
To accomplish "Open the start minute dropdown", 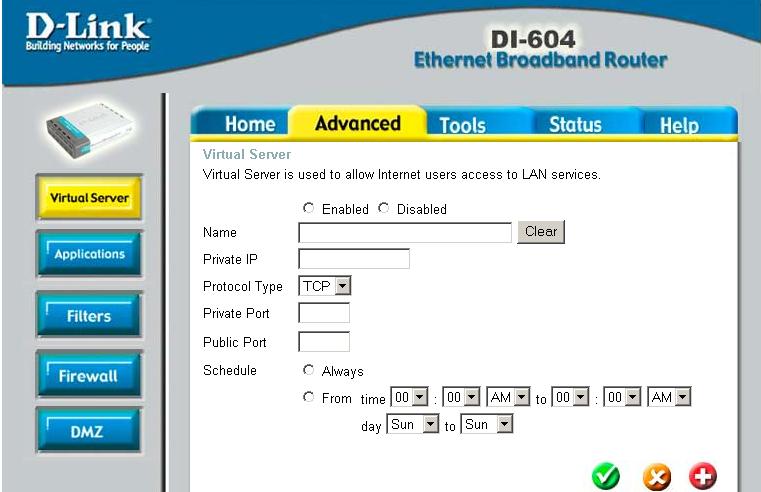I will point(461,397).
